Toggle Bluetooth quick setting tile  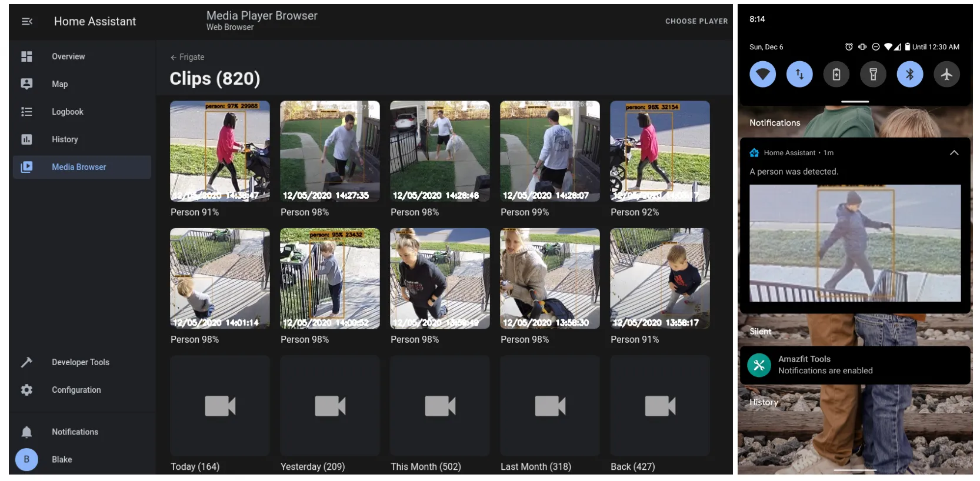pyautogui.click(x=909, y=75)
